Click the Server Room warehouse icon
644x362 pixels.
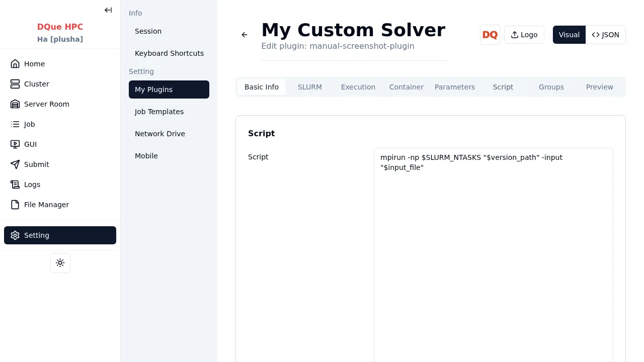15,104
